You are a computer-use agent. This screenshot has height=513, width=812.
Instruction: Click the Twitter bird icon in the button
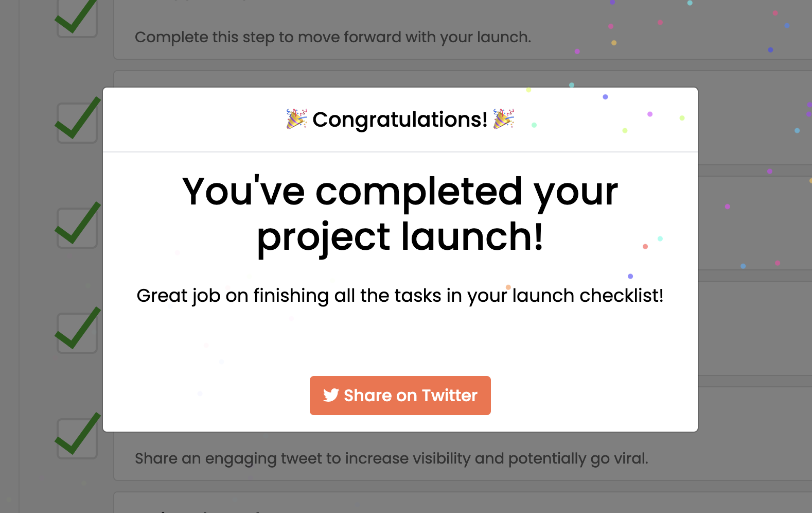331,395
